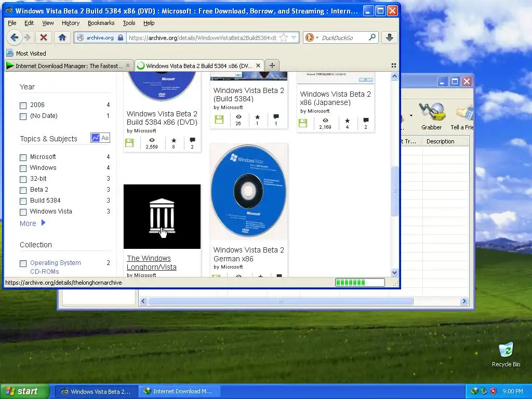Open Windows Vista Beta 2 (Build 5384) title
532x399 pixels.
249,95
